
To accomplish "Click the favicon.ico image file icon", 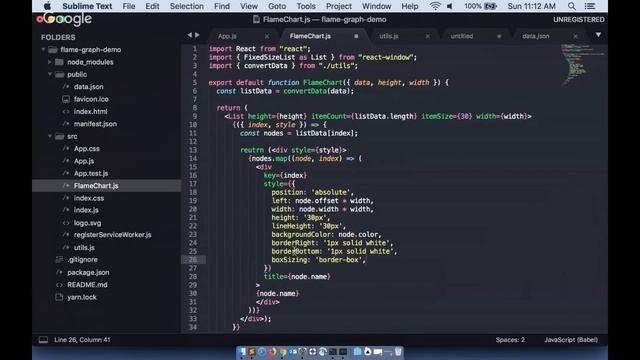I will tap(66, 99).
